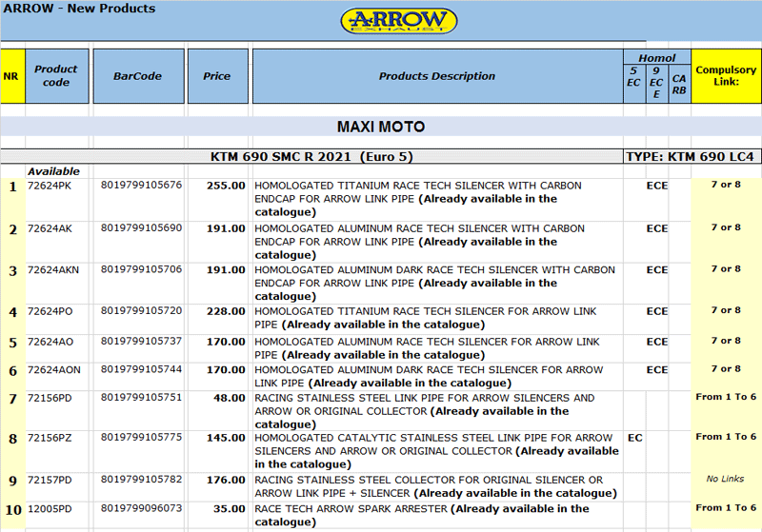Click the EC homologation mark in row 8
Screen dimensions: 762x532
[634, 438]
